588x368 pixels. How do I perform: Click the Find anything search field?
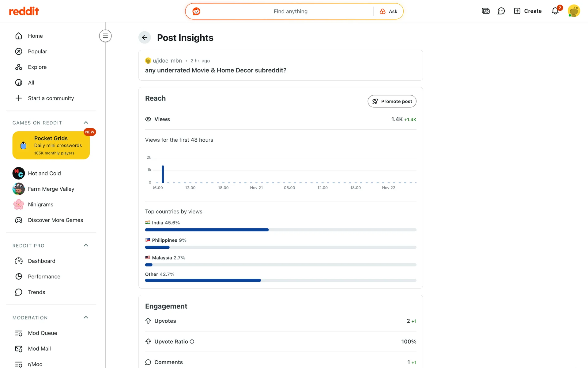pyautogui.click(x=290, y=11)
